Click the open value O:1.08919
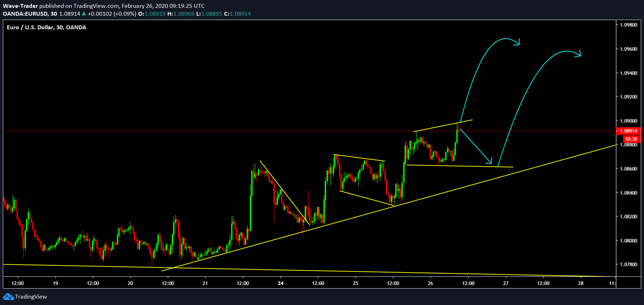This screenshot has width=644, height=305. click(x=152, y=14)
